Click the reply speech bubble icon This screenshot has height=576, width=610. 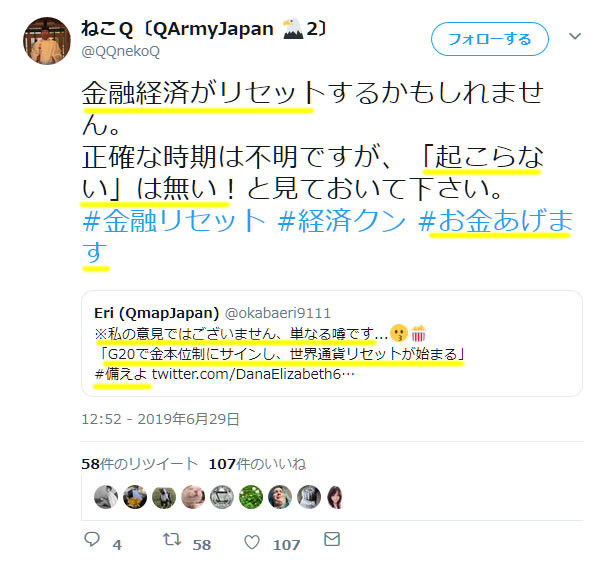(92, 539)
